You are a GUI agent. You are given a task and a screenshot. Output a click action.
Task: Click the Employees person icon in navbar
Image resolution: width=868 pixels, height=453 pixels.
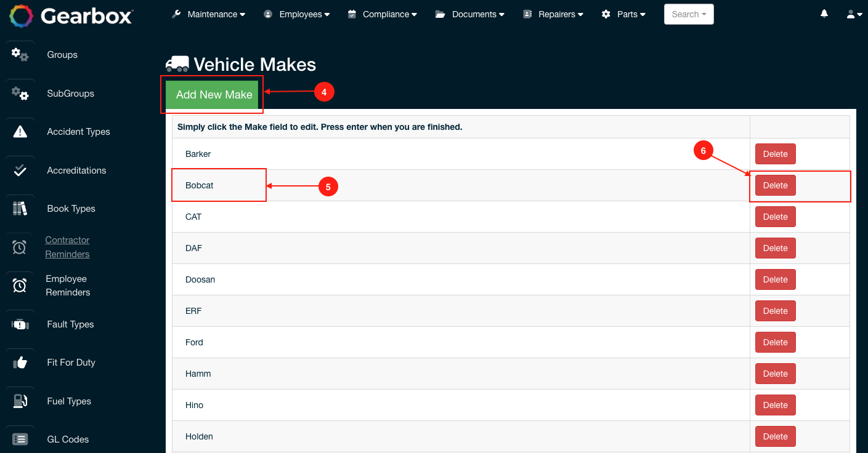268,14
